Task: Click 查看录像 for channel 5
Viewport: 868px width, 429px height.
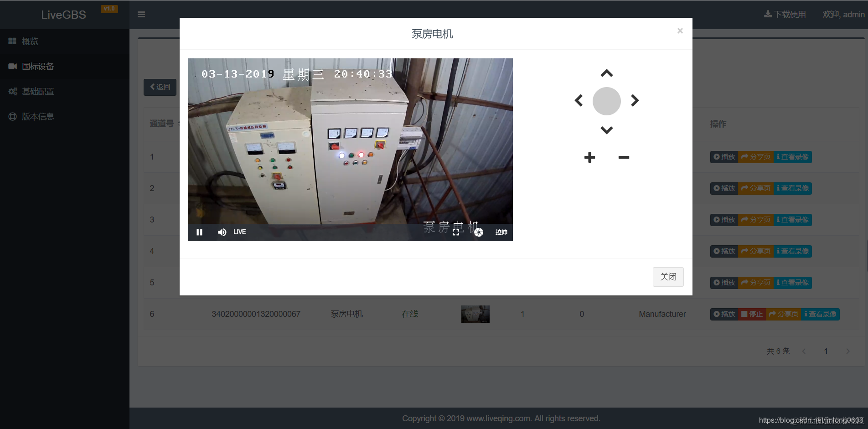Action: click(793, 283)
